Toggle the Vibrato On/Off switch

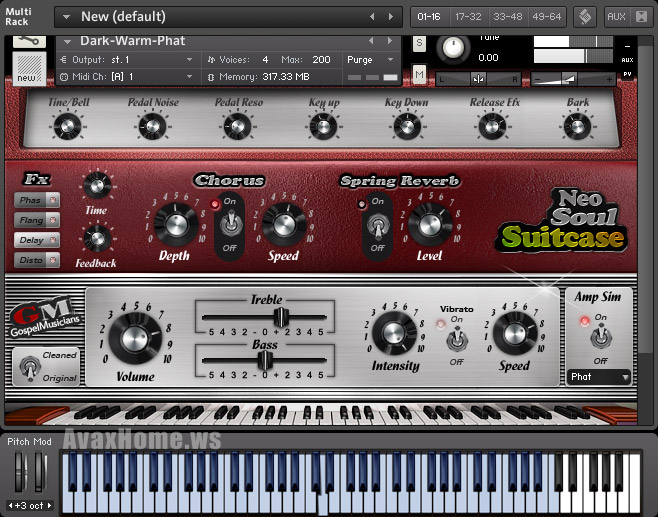click(x=457, y=339)
